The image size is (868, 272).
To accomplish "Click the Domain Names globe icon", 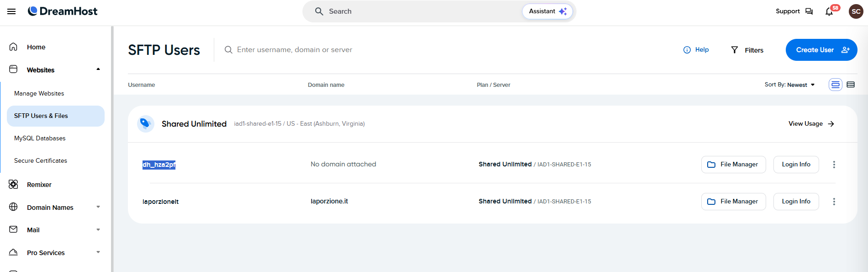I will 13,207.
